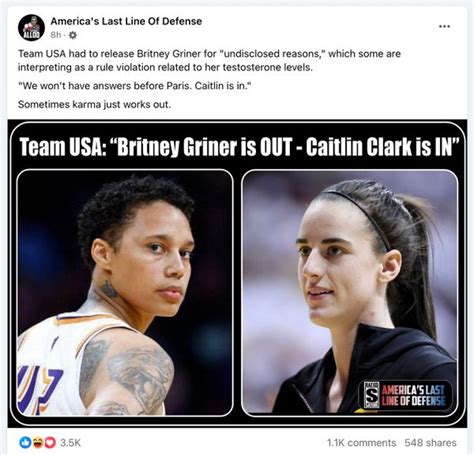Open the post via the 8h timestamp
Image resolution: width=474 pixels, height=455 pixels.
coord(56,35)
